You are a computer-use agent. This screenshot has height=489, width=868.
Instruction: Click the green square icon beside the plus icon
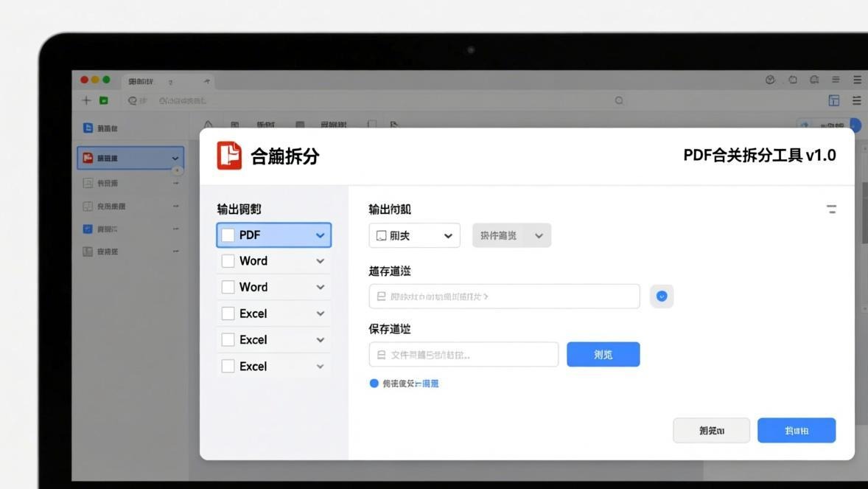click(103, 100)
